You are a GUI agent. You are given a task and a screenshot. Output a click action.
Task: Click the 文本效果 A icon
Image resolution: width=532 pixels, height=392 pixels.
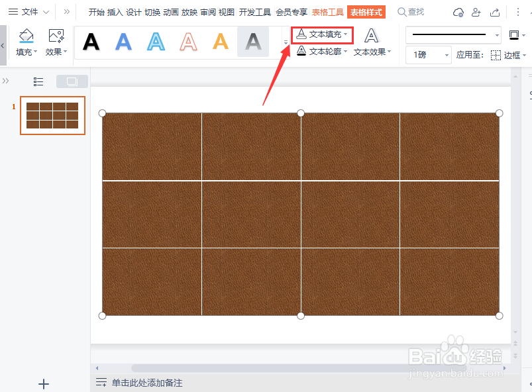[371, 36]
